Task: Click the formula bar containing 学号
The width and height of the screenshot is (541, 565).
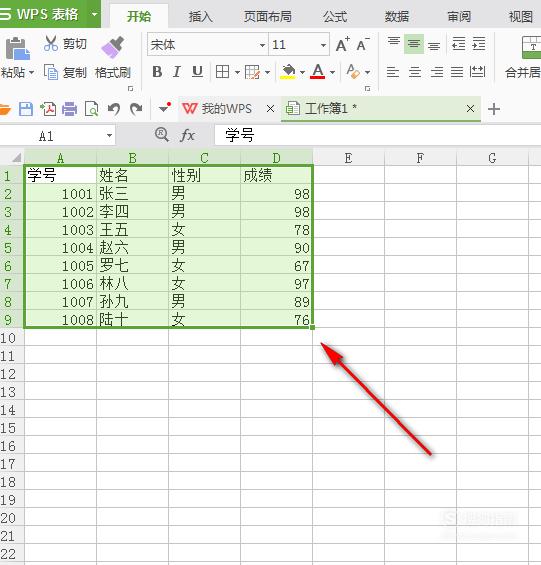Action: [x=377, y=135]
